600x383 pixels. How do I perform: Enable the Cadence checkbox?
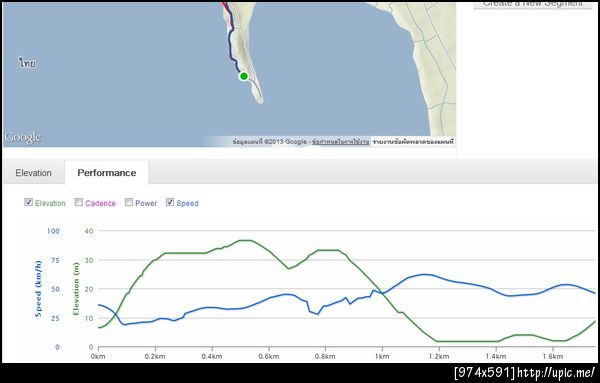pyautogui.click(x=79, y=202)
